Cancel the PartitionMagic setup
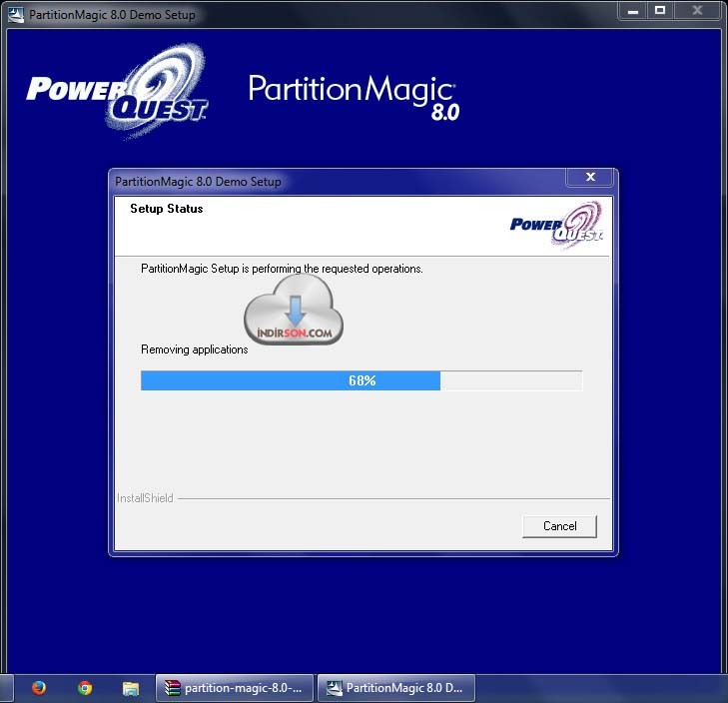The width and height of the screenshot is (728, 703). coord(559,526)
